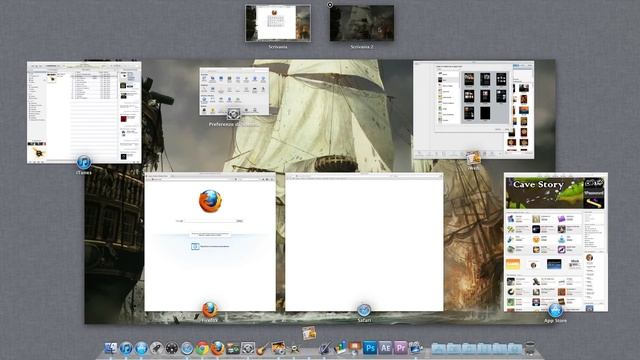Open Cave Story banner in App Store window
This screenshot has width=640, height=360.
pyautogui.click(x=544, y=193)
